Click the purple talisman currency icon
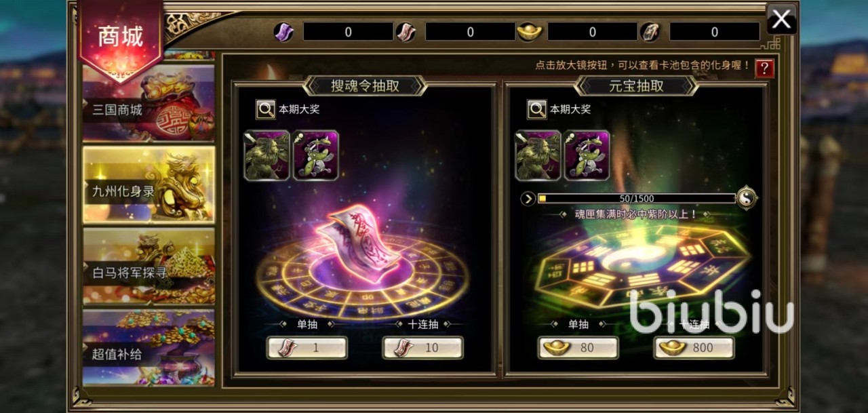Image resolution: width=868 pixels, height=413 pixels. coord(283,32)
